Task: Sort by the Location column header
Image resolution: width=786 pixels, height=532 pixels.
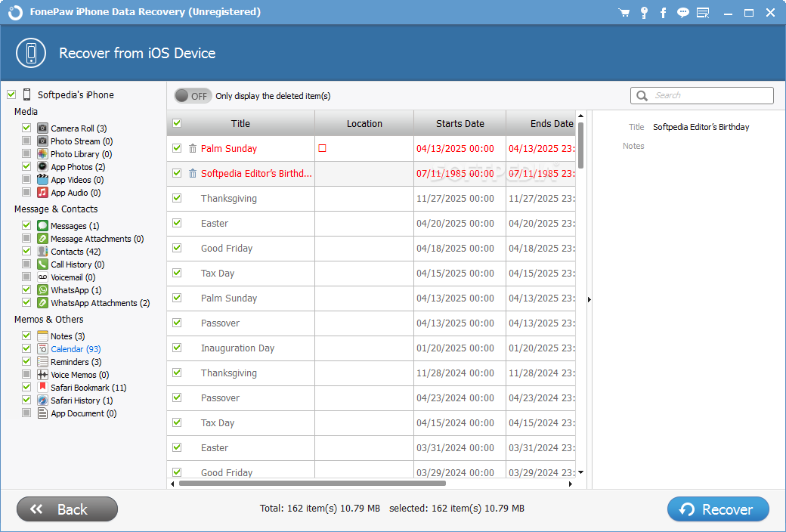Action: [x=364, y=123]
